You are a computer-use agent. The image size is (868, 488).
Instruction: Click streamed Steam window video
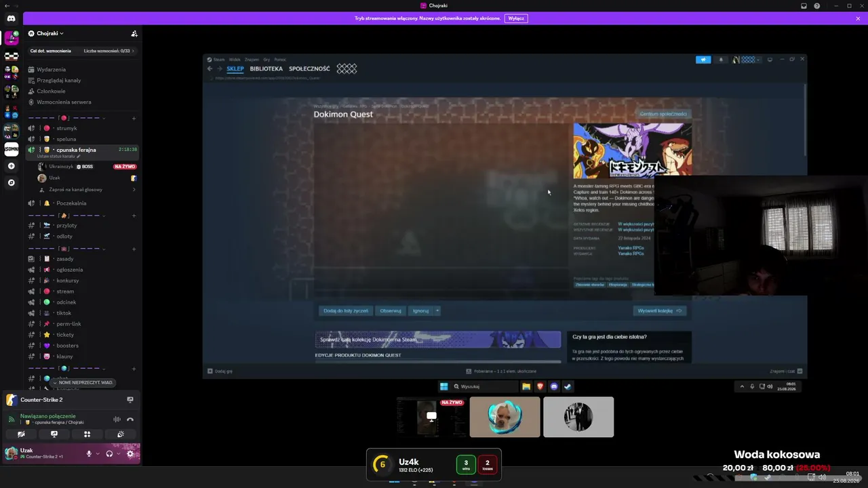coord(505,216)
